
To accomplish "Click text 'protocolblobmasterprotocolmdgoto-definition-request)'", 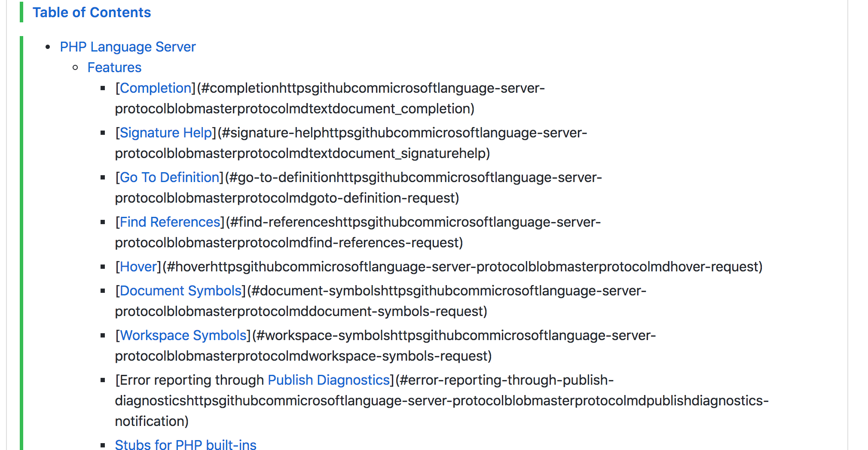I will (x=287, y=198).
